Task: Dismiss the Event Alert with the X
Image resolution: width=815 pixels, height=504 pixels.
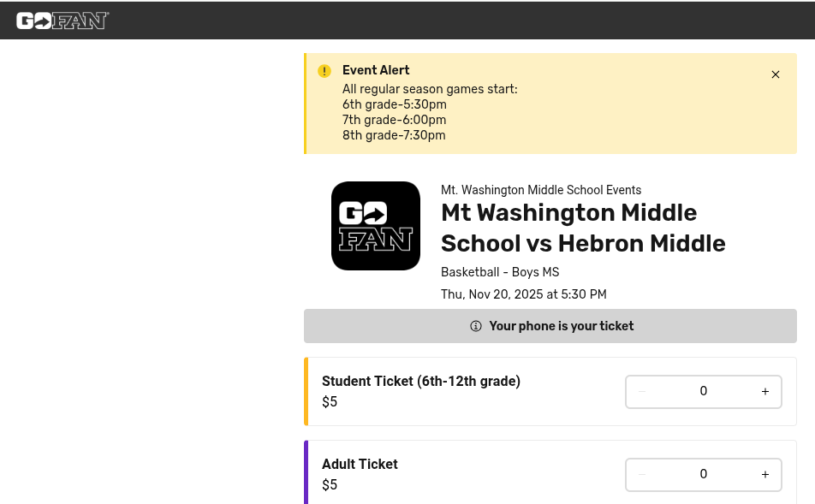Action: coord(776,74)
